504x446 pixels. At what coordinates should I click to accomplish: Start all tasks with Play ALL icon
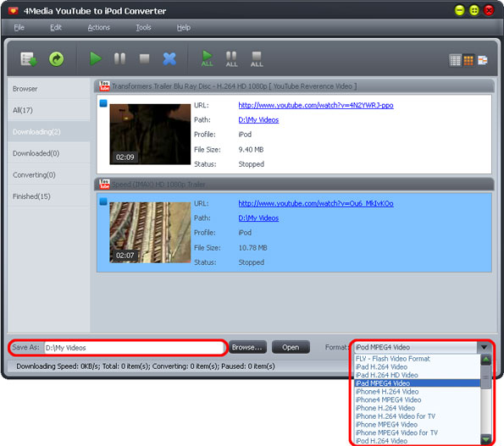207,58
